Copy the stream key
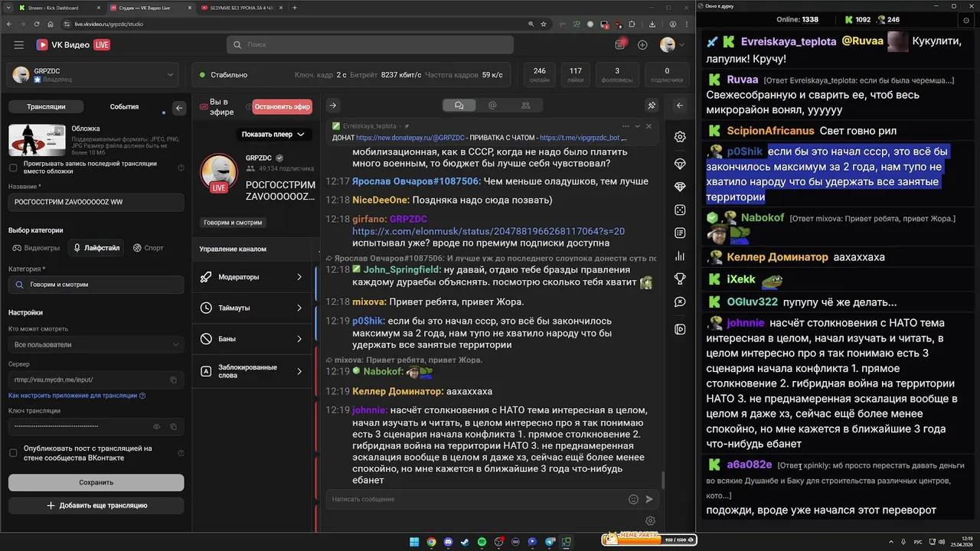 [174, 426]
